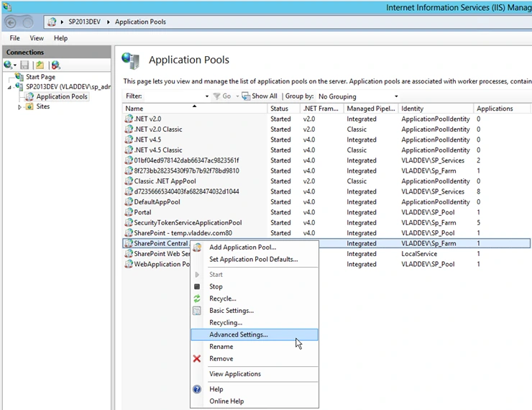Click the server home icon in address bar
This screenshot has height=410, width=532.
52,22
